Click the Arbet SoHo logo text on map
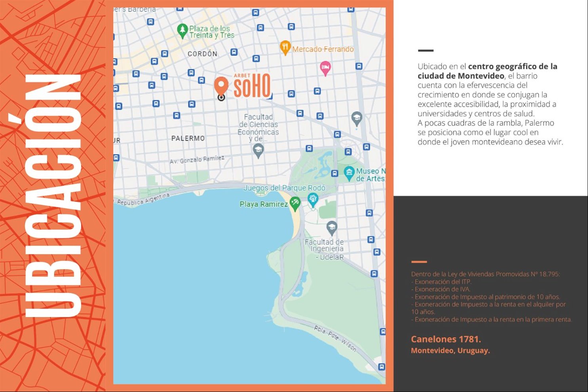The image size is (588, 392). (x=252, y=86)
